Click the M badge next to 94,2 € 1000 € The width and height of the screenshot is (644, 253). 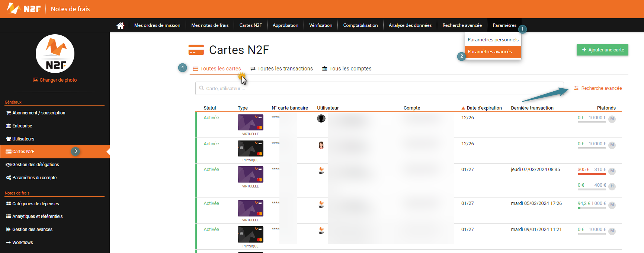[x=612, y=205]
